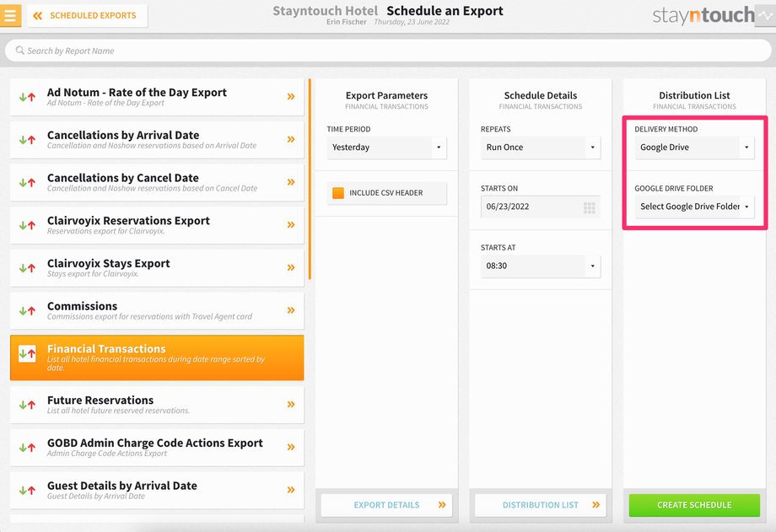
Task: Click the Starts On date field
Action: [541, 207]
